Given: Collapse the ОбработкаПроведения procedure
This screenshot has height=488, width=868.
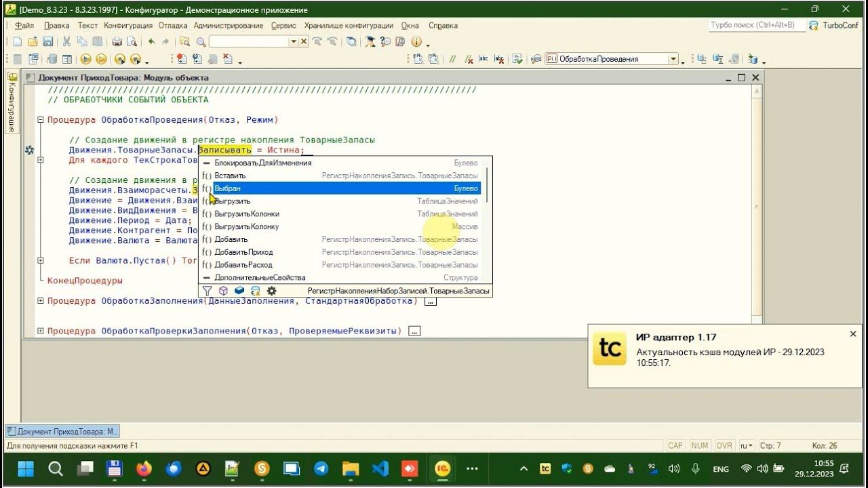Looking at the screenshot, I should pyautogui.click(x=41, y=120).
